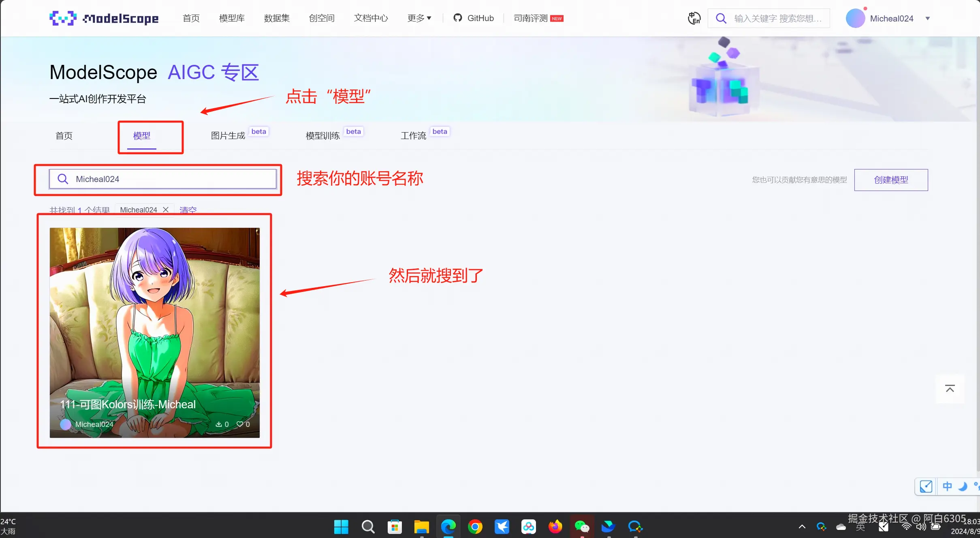
Task: Click the top search magnifier icon
Action: click(721, 18)
